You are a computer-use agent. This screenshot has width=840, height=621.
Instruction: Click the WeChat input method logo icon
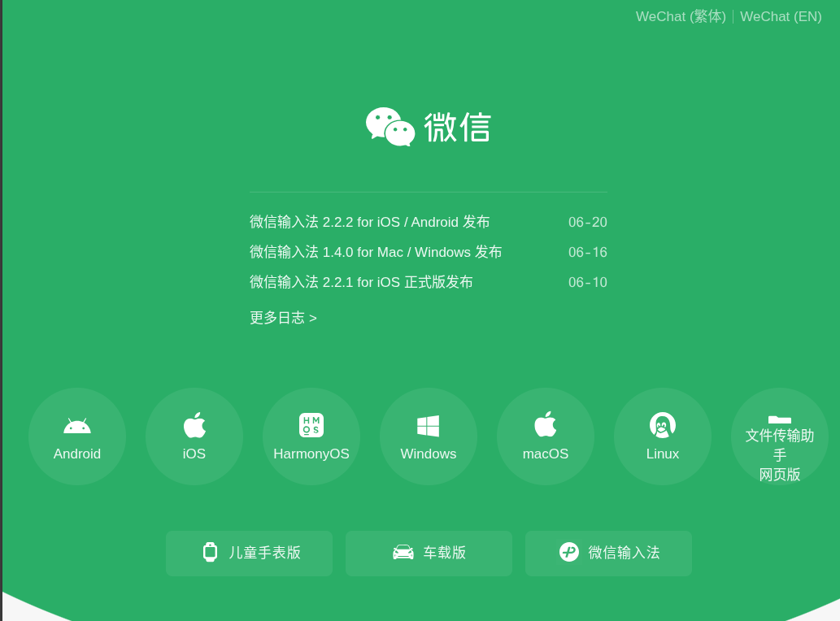(569, 552)
